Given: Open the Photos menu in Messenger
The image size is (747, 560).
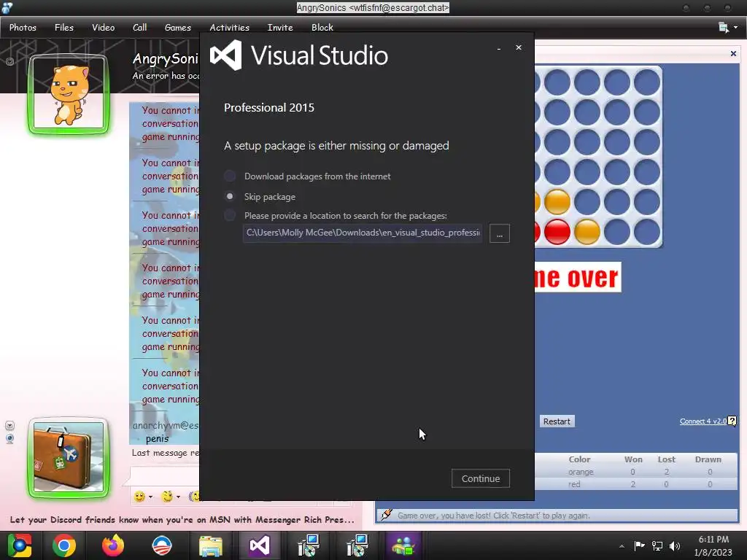Looking at the screenshot, I should point(23,28).
